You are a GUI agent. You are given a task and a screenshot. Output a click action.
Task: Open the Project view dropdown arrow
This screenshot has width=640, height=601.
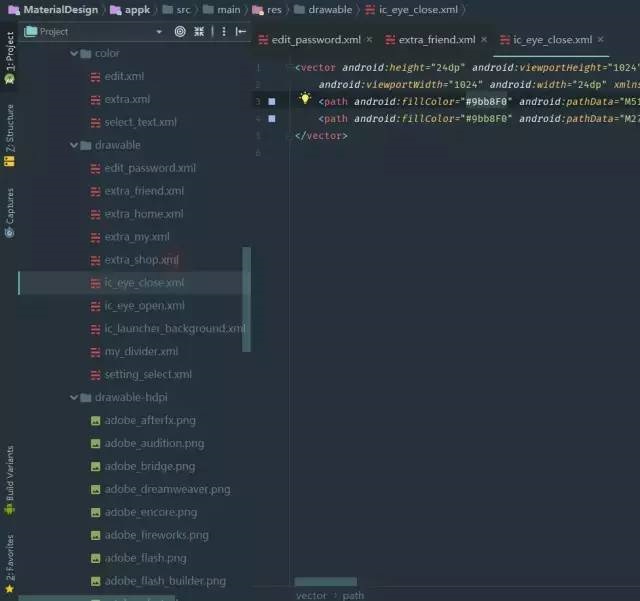(x=159, y=32)
